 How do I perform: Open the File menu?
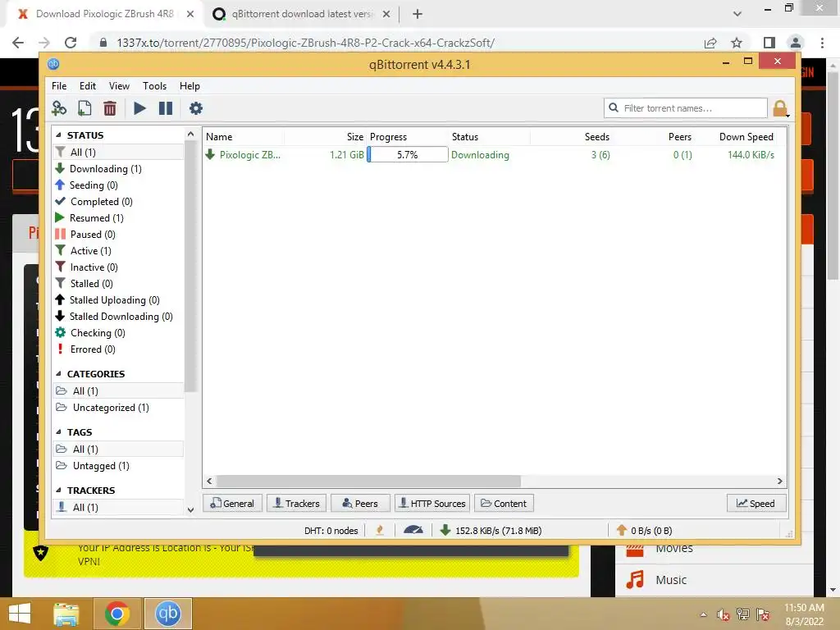point(59,85)
